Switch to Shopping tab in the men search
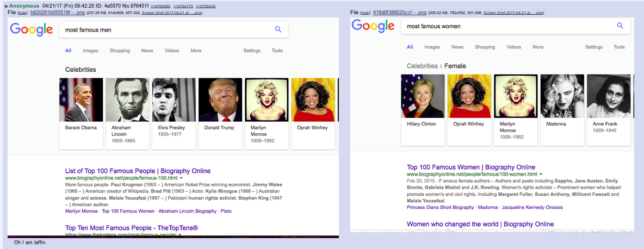This screenshot has height=249, width=644. coord(120,51)
